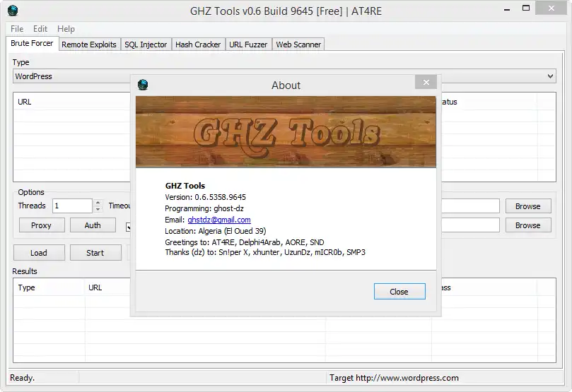Click the Threads number input field
The width and height of the screenshot is (572, 392).
pos(72,206)
